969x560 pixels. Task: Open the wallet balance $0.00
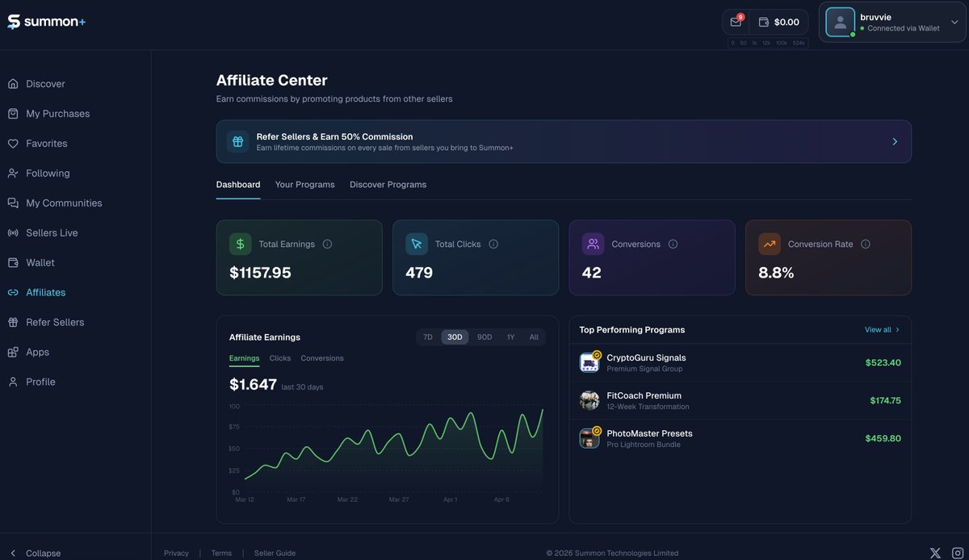tap(779, 22)
